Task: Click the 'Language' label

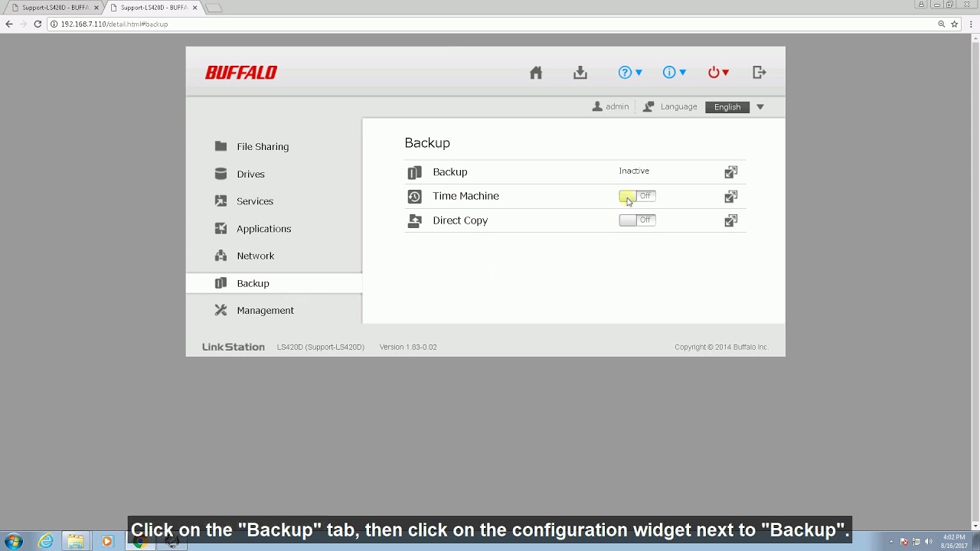Action: pyautogui.click(x=679, y=107)
